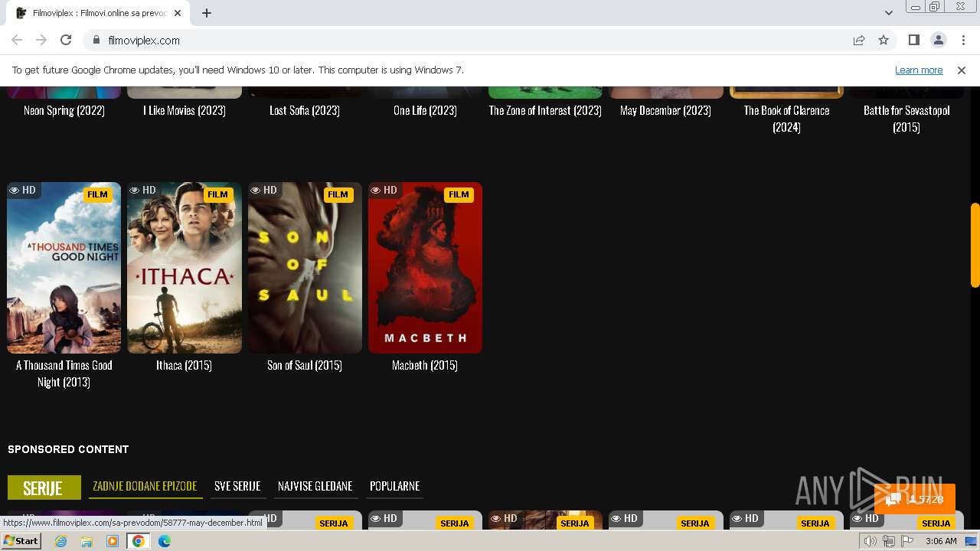Select the Najvise gledane tab
Viewport: 980px width, 551px height.
coord(315,486)
